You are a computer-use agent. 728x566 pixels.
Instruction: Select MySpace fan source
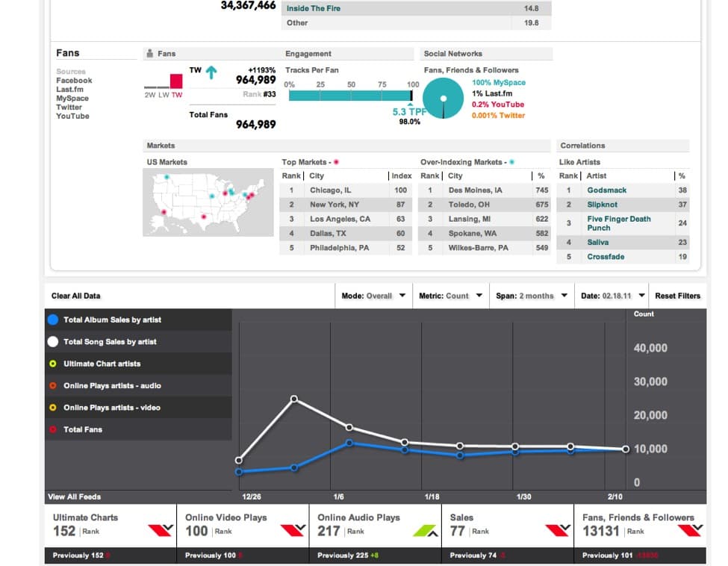[72, 98]
